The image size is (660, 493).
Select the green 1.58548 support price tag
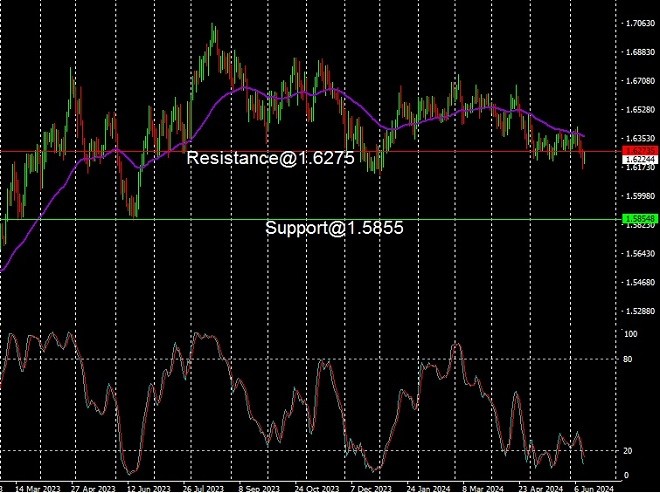[x=640, y=219]
